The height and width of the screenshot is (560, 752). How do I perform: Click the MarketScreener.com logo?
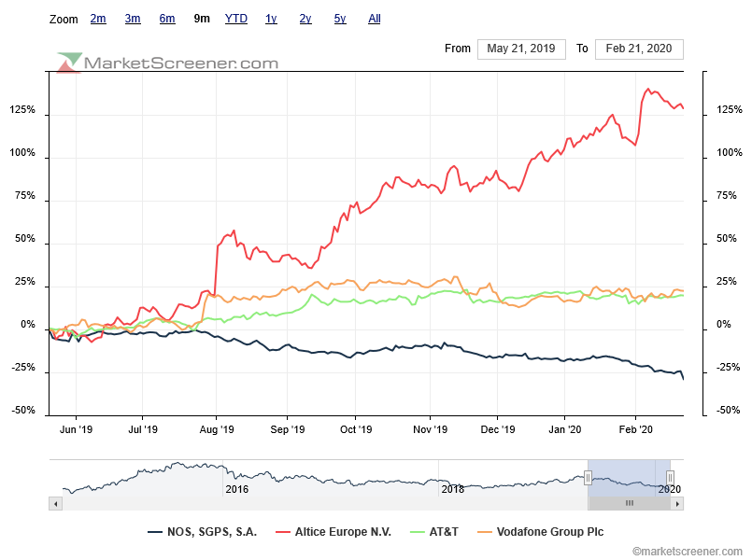pyautogui.click(x=167, y=63)
